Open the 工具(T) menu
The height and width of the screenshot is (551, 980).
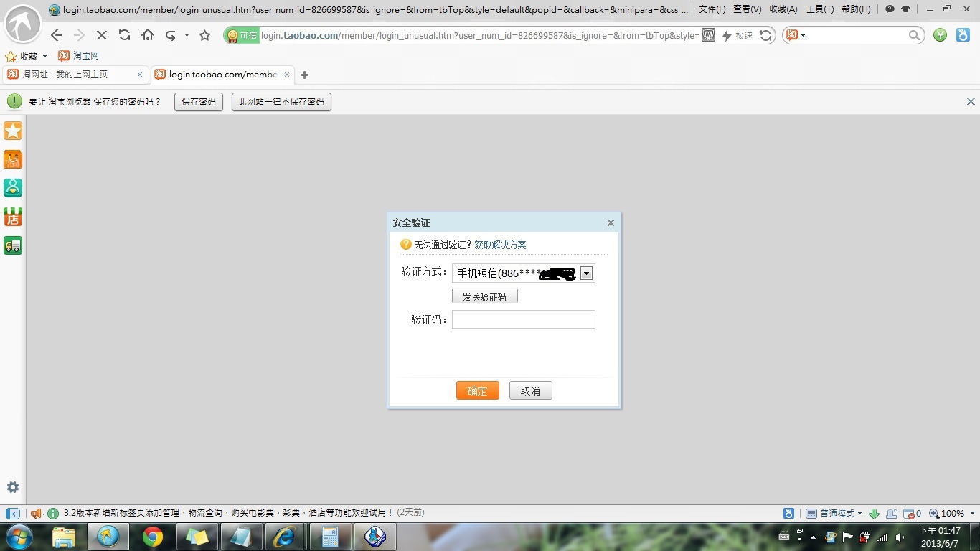point(820,9)
